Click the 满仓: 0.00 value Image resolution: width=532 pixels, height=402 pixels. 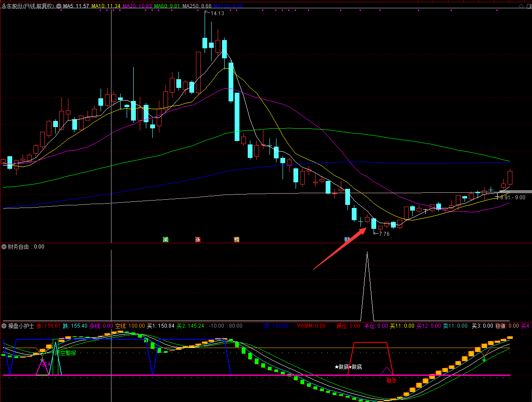pos(348,326)
